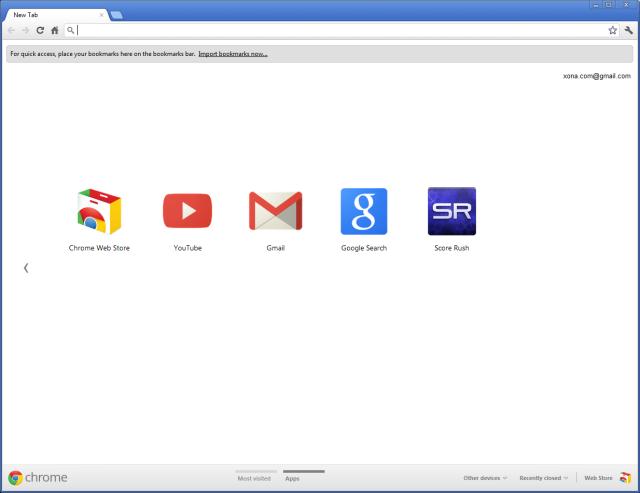Open the Chrome Web Store app icon
This screenshot has width=640, height=493.
click(99, 211)
